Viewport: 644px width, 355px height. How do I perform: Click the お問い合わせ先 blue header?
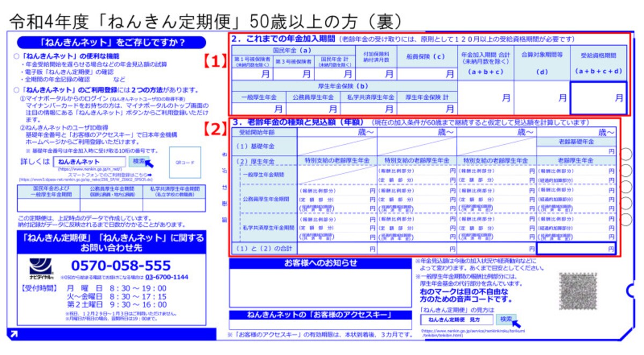pos(111,242)
